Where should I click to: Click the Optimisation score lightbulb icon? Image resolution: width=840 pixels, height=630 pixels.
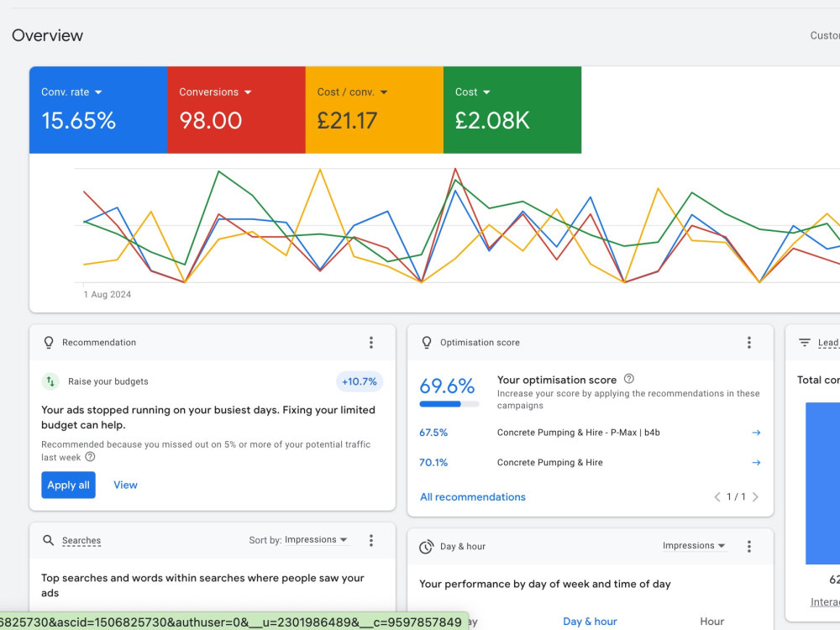point(427,343)
